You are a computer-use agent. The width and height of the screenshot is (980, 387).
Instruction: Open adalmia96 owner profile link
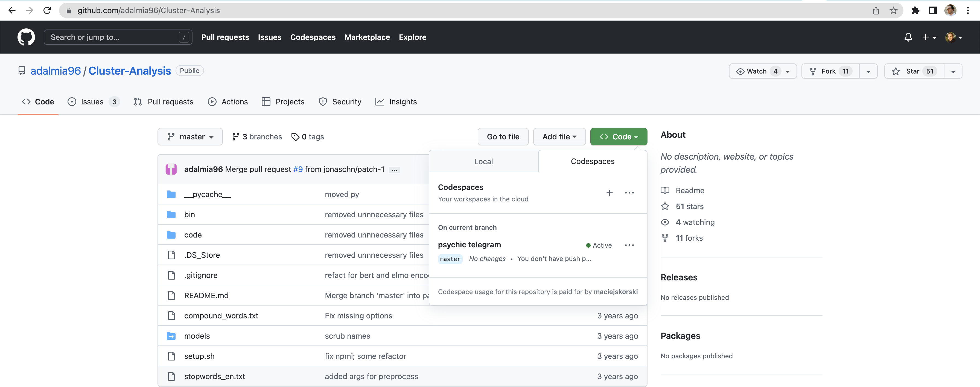coord(56,71)
